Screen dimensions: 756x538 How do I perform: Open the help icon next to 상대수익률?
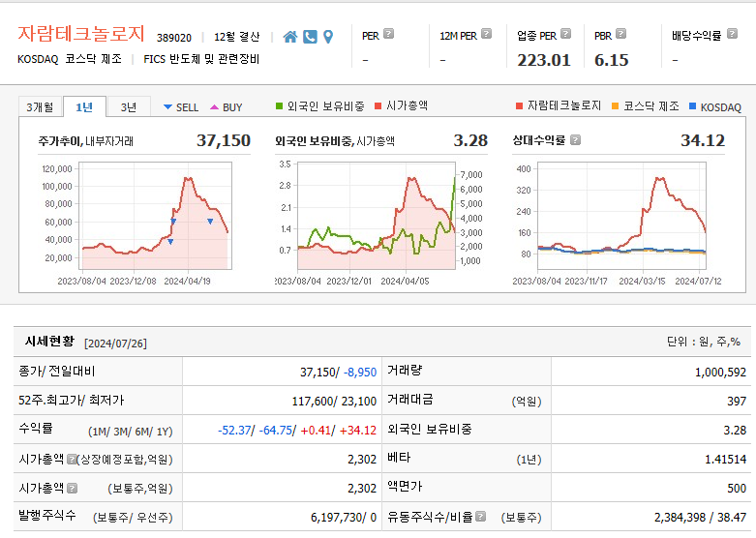click(x=575, y=139)
